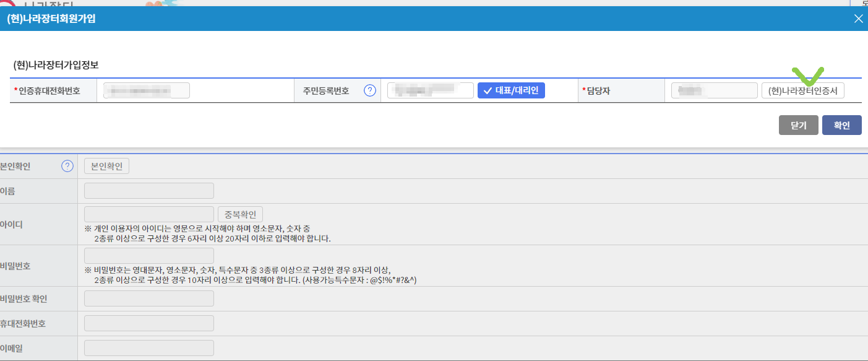Click the 닫기 button
Viewport: 868px width, 361px height.
(799, 125)
